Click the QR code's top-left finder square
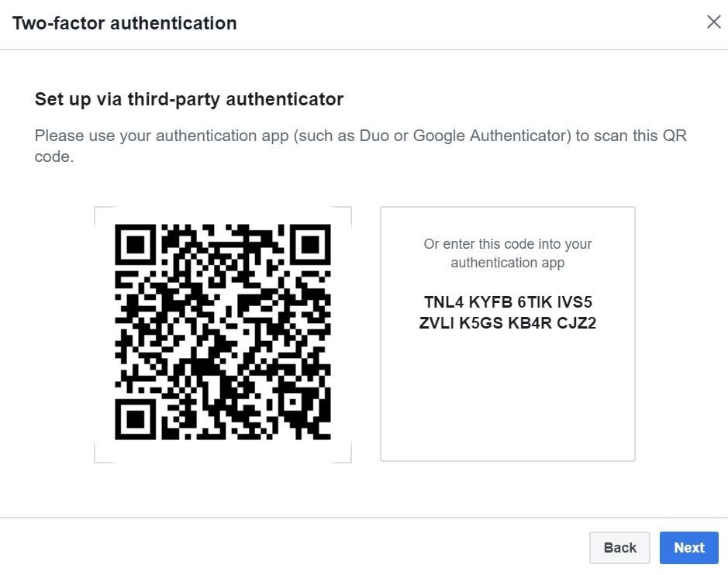Image resolution: width=728 pixels, height=575 pixels. (x=136, y=245)
